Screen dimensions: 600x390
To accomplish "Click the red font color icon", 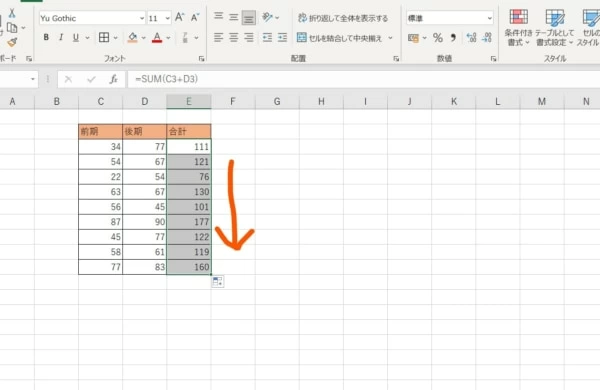I will click(157, 38).
